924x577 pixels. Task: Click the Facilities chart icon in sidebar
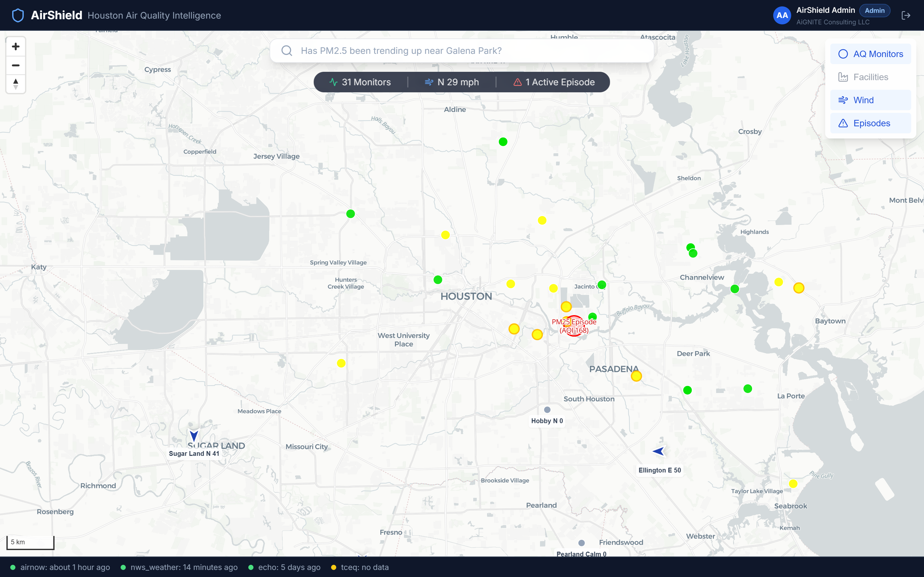(x=844, y=77)
